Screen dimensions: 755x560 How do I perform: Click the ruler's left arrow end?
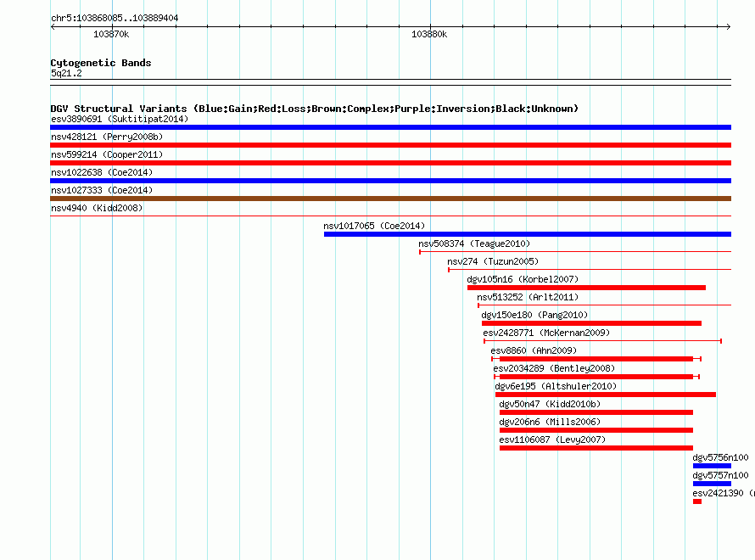[x=53, y=27]
